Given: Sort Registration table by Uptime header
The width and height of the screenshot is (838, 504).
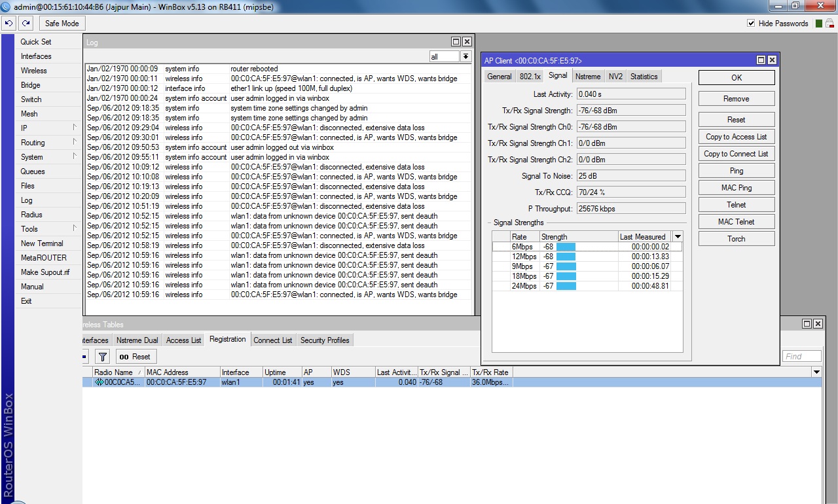Looking at the screenshot, I should 282,372.
